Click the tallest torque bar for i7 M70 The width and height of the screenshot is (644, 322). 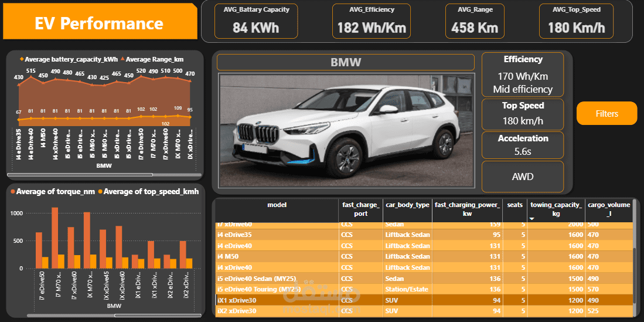(x=55, y=238)
